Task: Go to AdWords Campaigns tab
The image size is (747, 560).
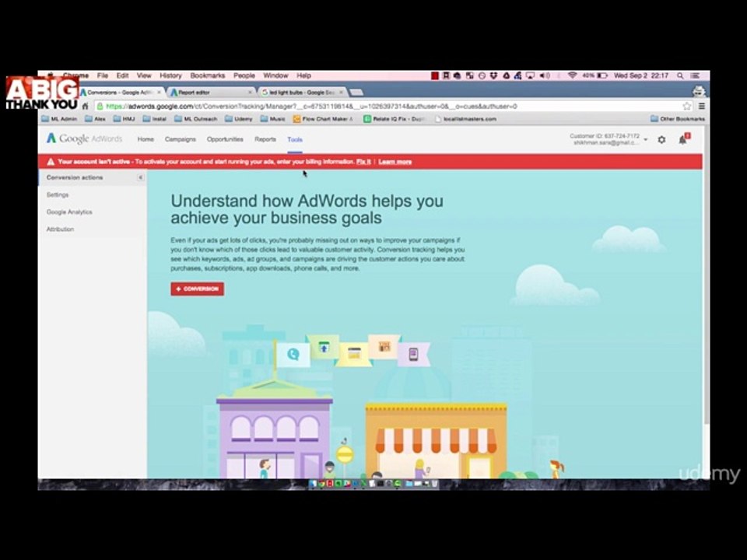Action: tap(180, 139)
